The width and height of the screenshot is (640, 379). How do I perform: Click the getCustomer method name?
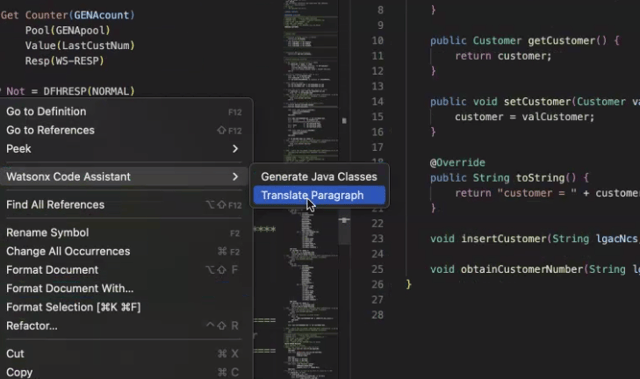pos(561,40)
